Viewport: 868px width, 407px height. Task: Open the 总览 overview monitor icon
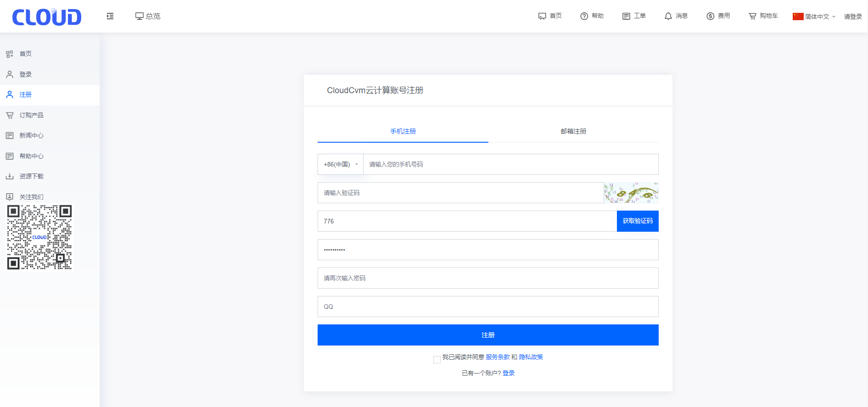(140, 16)
